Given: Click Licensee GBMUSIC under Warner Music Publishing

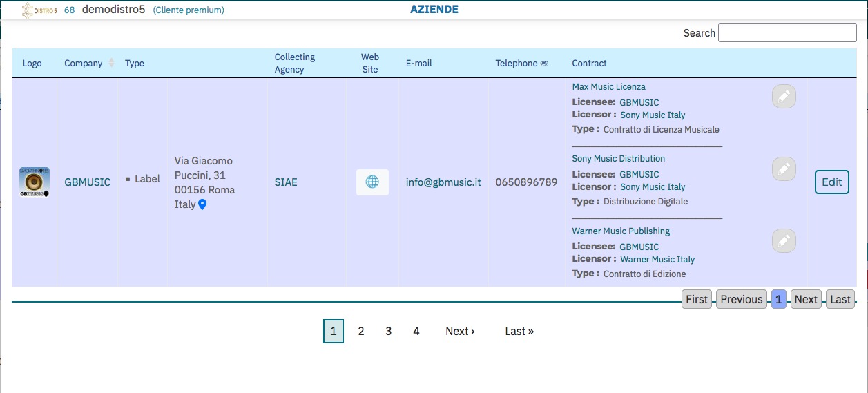Looking at the screenshot, I should coord(639,247).
